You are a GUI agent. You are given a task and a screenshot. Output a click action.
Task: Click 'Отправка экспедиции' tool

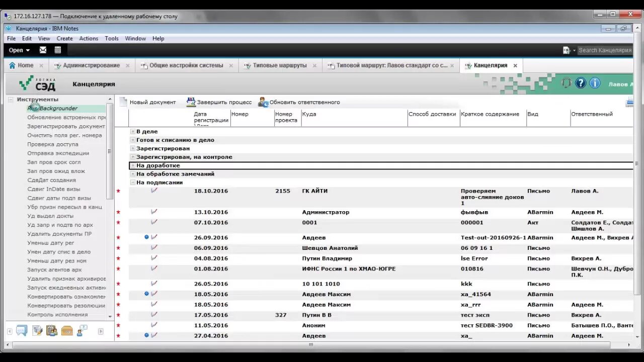58,153
